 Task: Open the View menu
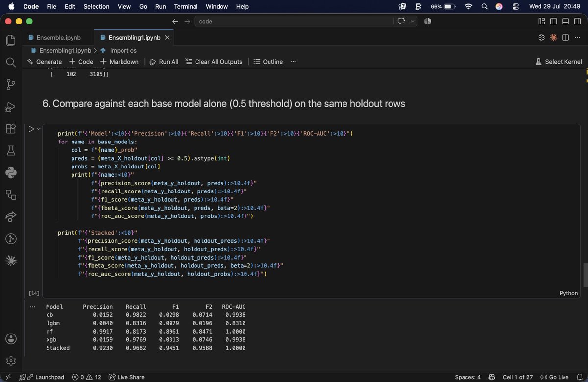click(x=124, y=6)
